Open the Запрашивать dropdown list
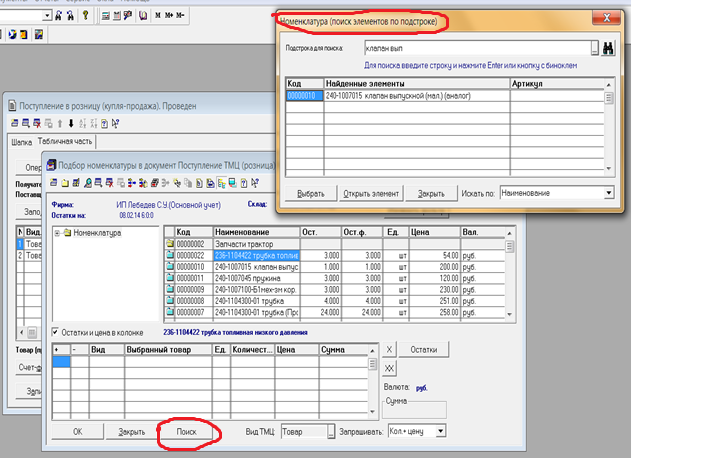 pyautogui.click(x=439, y=430)
